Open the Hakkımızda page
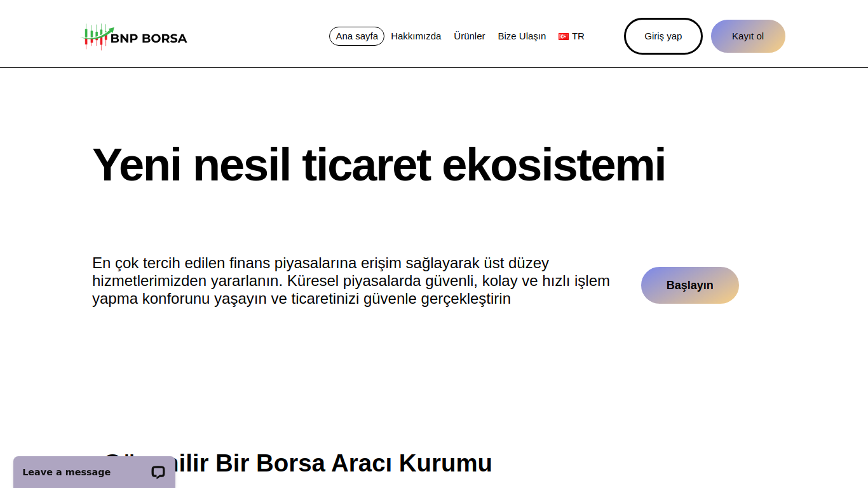The image size is (868, 488). 416,36
